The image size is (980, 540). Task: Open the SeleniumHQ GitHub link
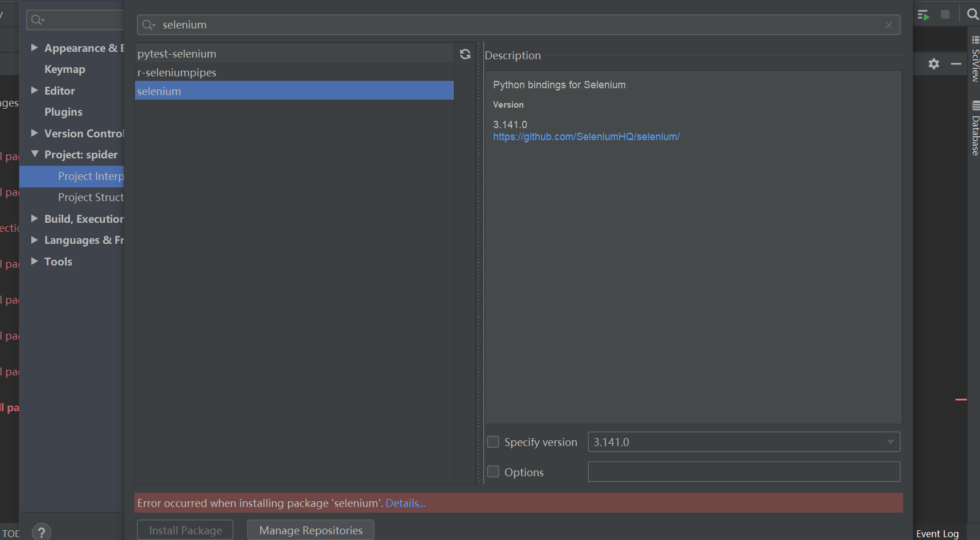click(586, 137)
